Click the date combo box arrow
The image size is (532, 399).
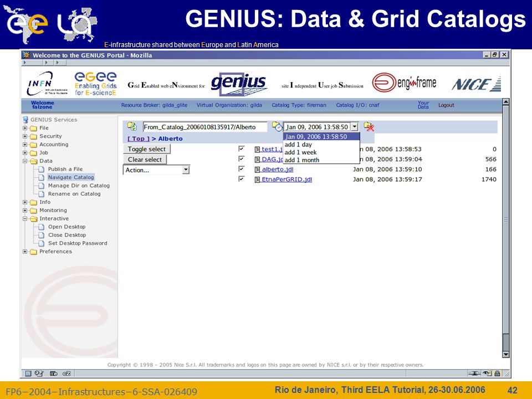coord(355,127)
